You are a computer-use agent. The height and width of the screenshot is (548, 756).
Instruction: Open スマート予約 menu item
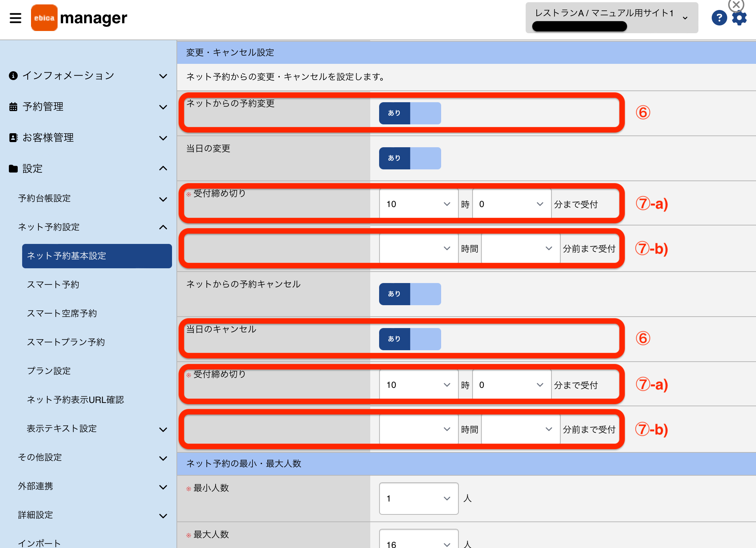(x=53, y=285)
